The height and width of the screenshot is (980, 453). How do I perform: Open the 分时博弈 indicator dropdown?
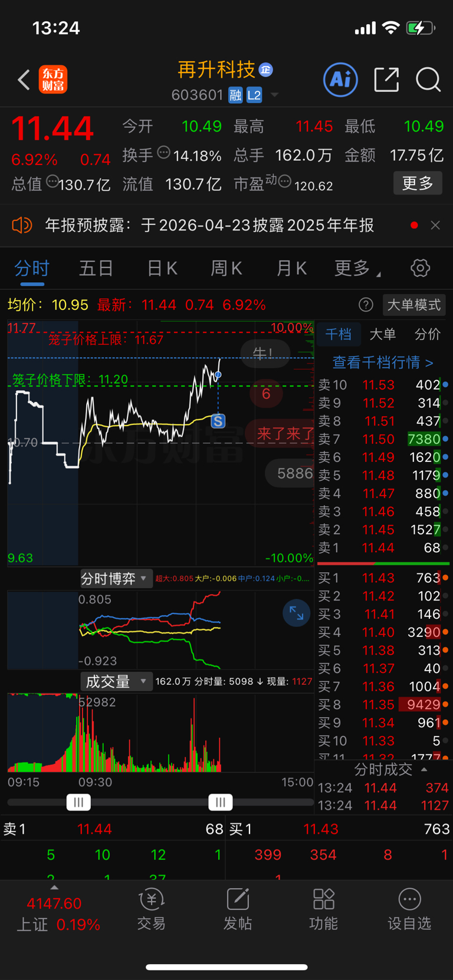tap(116, 579)
